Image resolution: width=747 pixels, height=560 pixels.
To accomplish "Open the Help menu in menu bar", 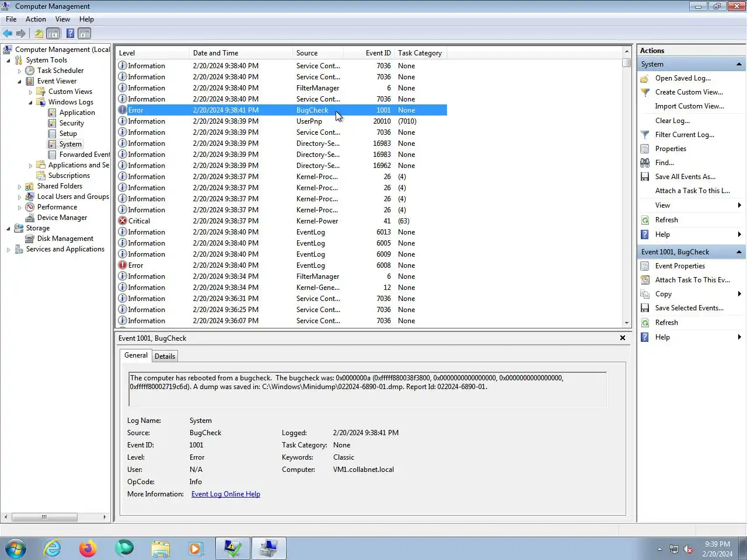I will point(86,19).
